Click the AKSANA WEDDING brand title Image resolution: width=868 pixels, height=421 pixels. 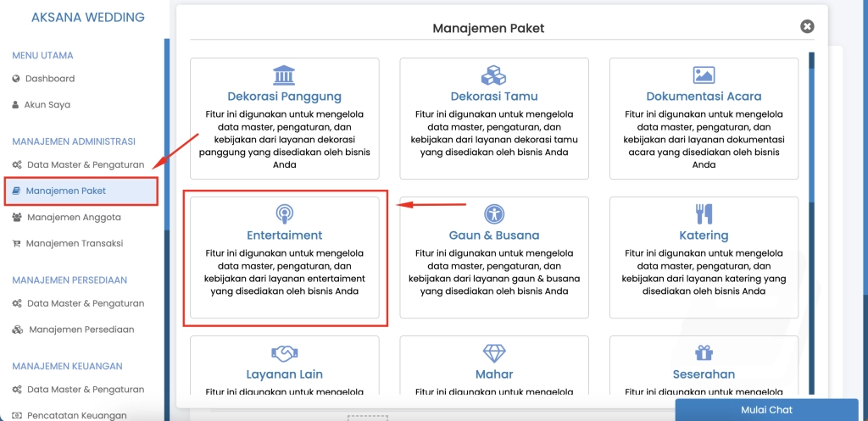tap(87, 17)
